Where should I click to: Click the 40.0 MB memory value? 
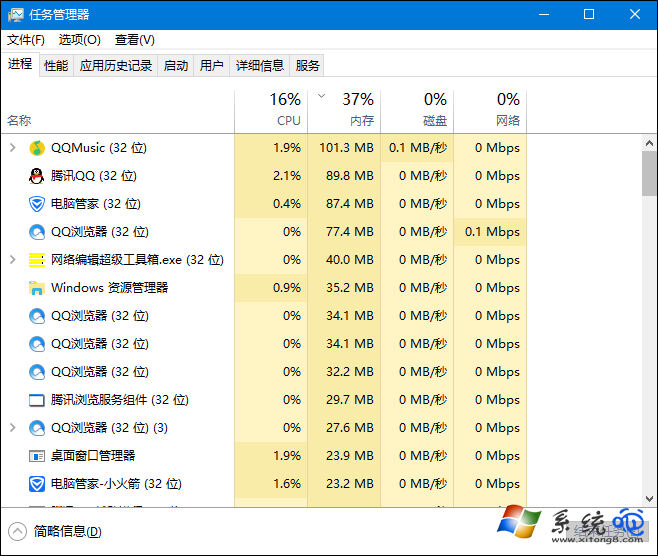pyautogui.click(x=350, y=260)
